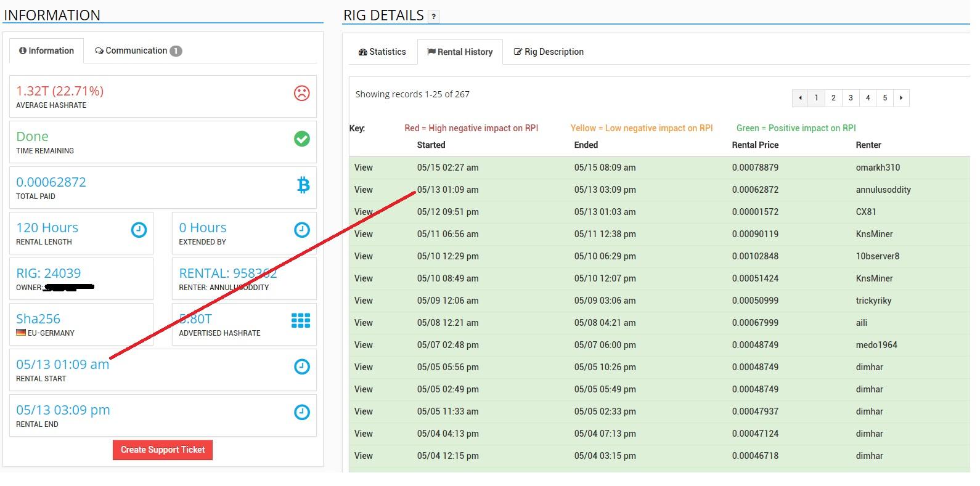This screenshot has width=980, height=486.
Task: Open the Statistics tab
Action: point(382,52)
